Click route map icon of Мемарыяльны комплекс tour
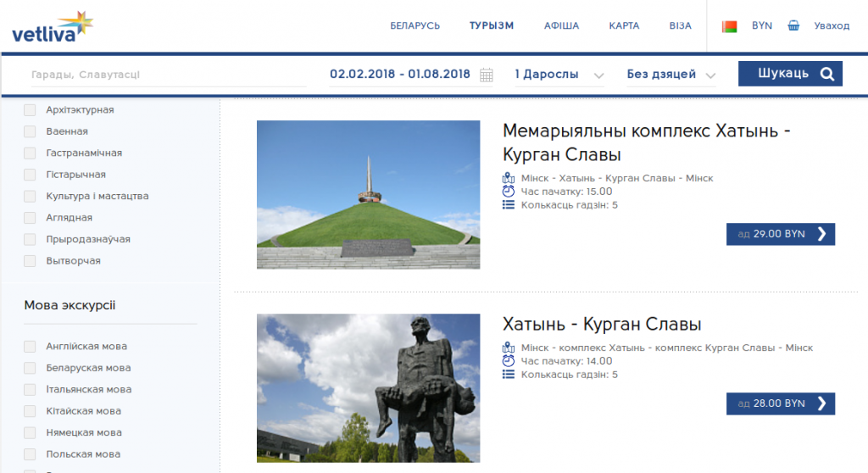This screenshot has width=868, height=473. [509, 178]
